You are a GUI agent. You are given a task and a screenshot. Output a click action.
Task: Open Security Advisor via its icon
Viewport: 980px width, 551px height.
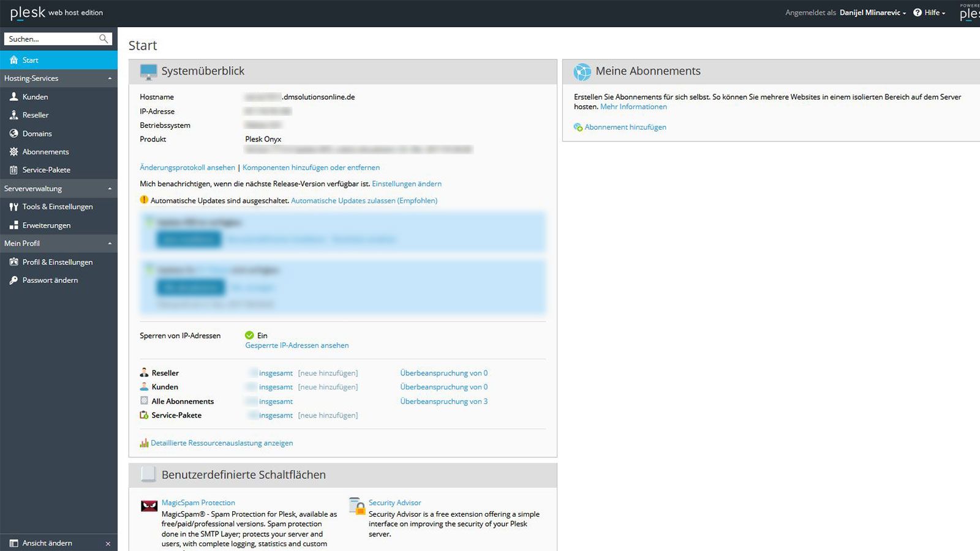pos(357,506)
